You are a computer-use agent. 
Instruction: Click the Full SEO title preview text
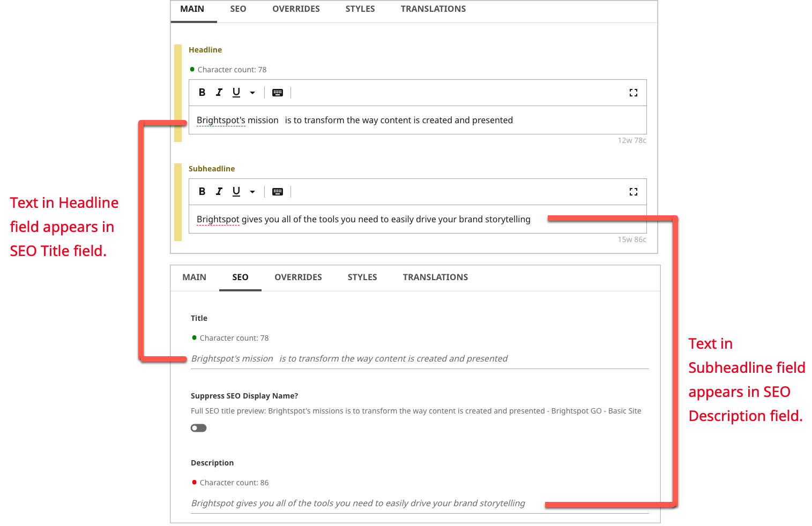(416, 411)
